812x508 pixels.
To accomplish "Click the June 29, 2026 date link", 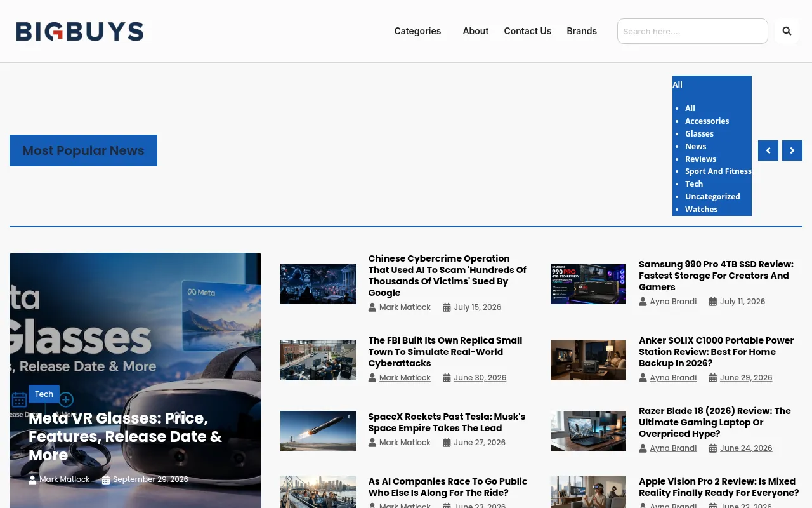I will (746, 378).
